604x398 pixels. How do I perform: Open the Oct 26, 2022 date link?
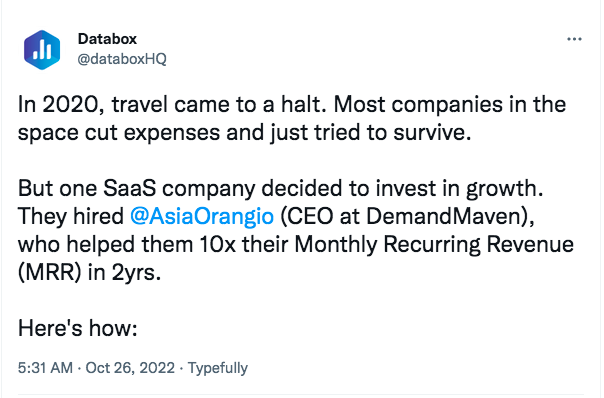(130, 368)
